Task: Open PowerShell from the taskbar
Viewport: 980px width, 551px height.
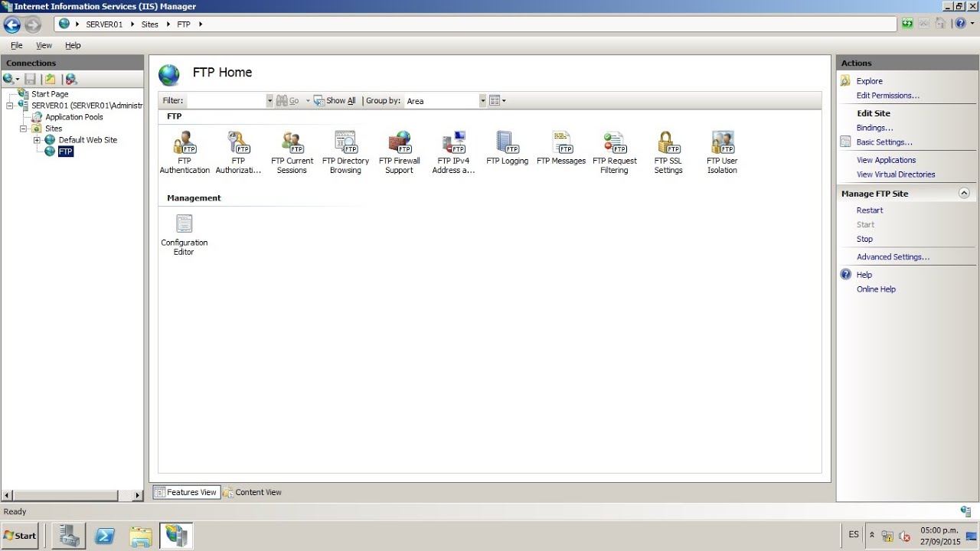Action: click(x=105, y=536)
